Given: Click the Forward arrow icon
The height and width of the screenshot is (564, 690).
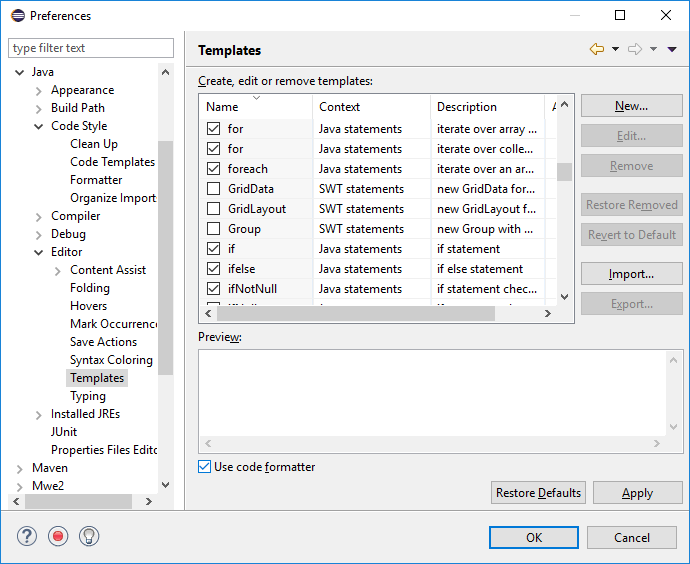Looking at the screenshot, I should click(x=635, y=49).
